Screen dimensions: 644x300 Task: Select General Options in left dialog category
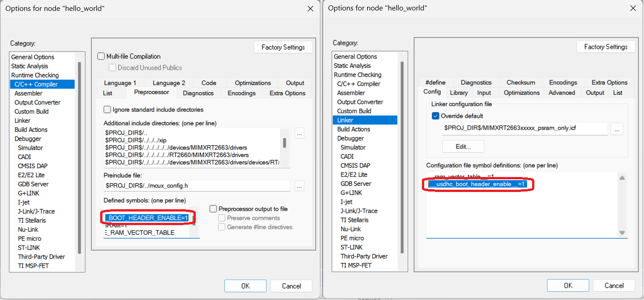[33, 57]
